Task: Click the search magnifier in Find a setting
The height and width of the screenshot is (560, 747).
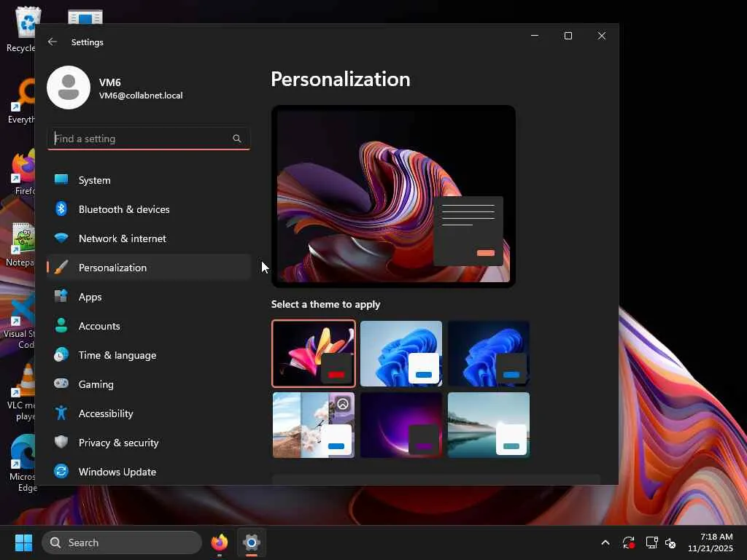Action: coord(237,139)
